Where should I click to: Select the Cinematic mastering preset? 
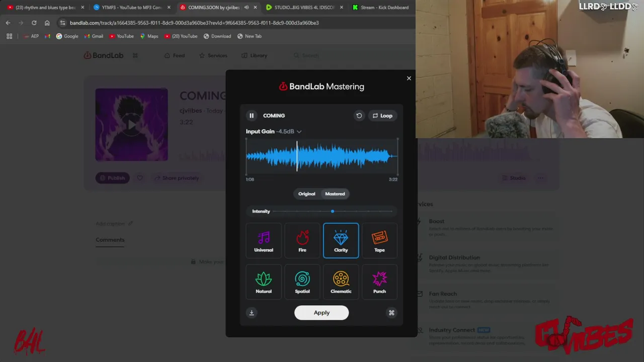tap(341, 282)
